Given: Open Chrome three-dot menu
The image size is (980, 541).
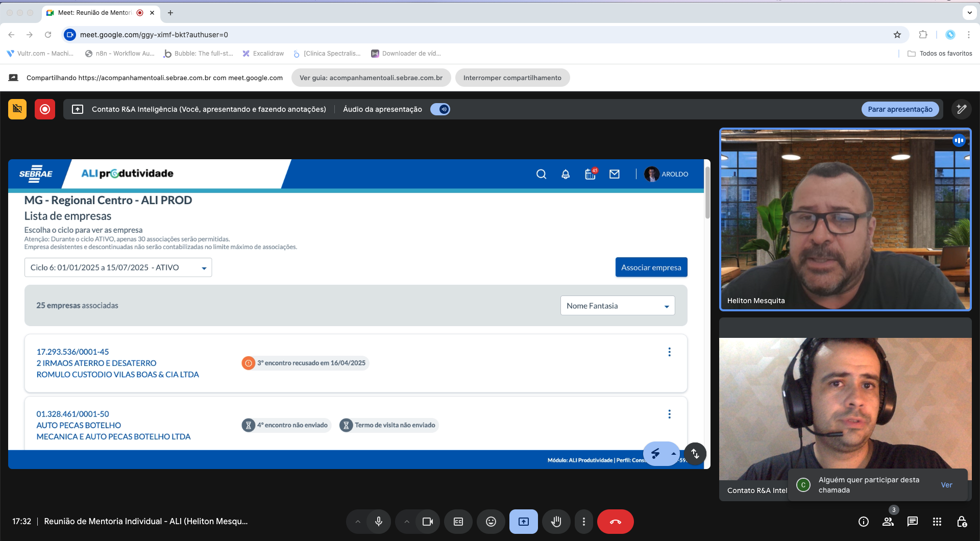Looking at the screenshot, I should point(968,35).
